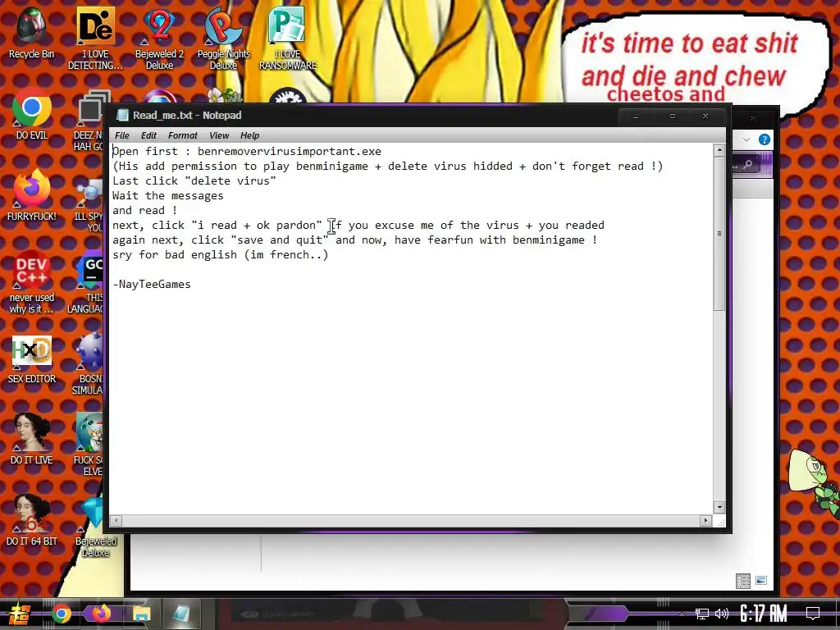Click the Notepad title bar icon

coord(123,115)
